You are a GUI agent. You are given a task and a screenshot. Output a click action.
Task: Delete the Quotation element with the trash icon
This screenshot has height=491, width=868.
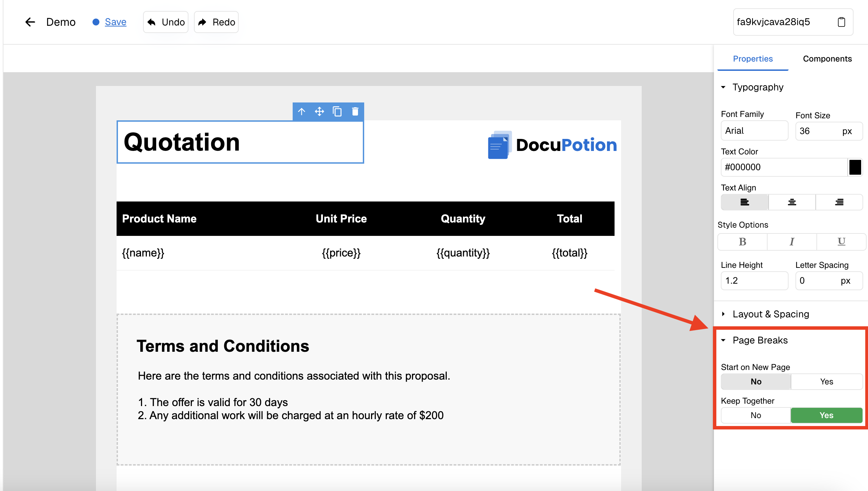click(355, 111)
